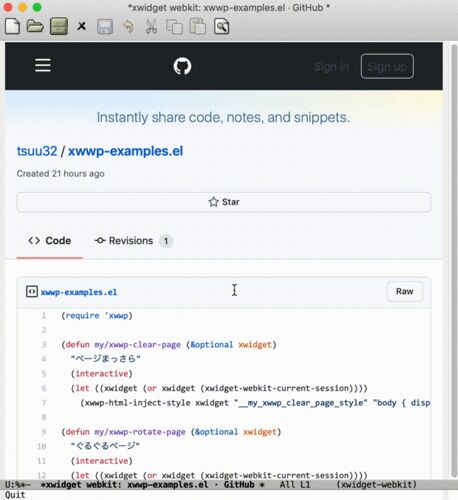The width and height of the screenshot is (458, 500).
Task: Copy with the duplicate pages icon
Action: tap(174, 26)
